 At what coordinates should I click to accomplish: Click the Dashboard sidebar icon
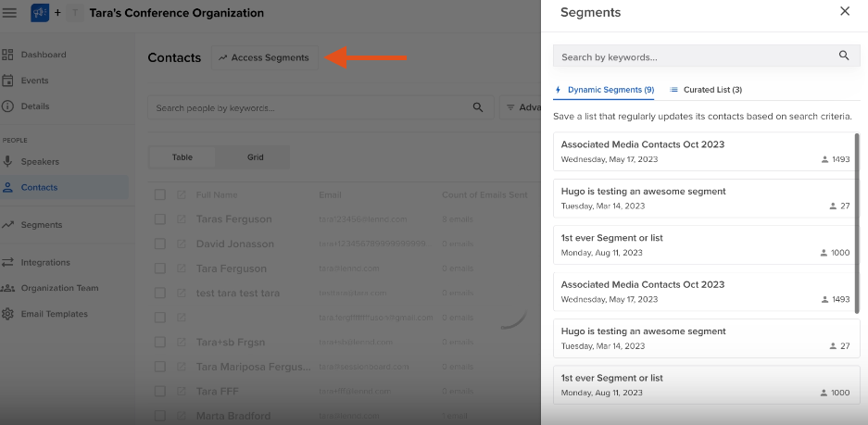click(7, 55)
